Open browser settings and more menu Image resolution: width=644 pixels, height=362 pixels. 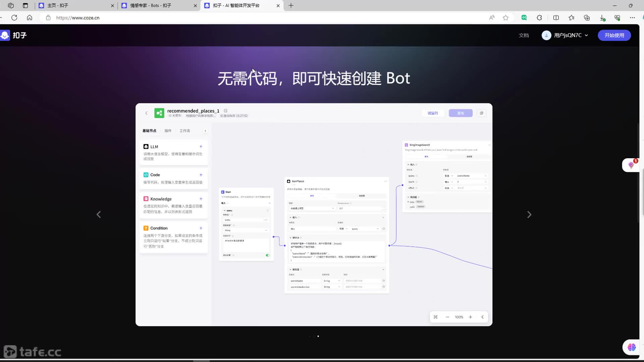(x=632, y=18)
